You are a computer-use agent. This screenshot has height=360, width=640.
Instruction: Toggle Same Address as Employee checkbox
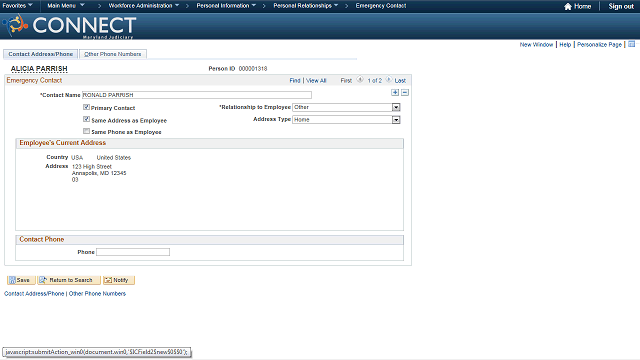pos(86,119)
